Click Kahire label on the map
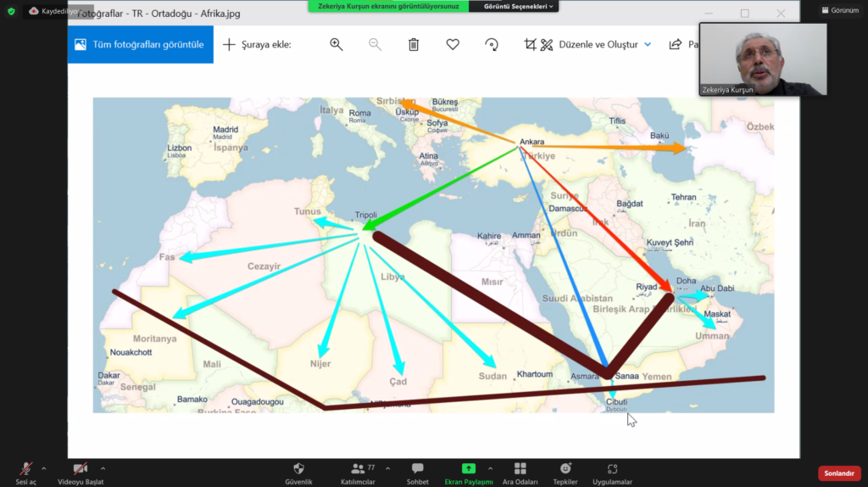 coord(489,236)
